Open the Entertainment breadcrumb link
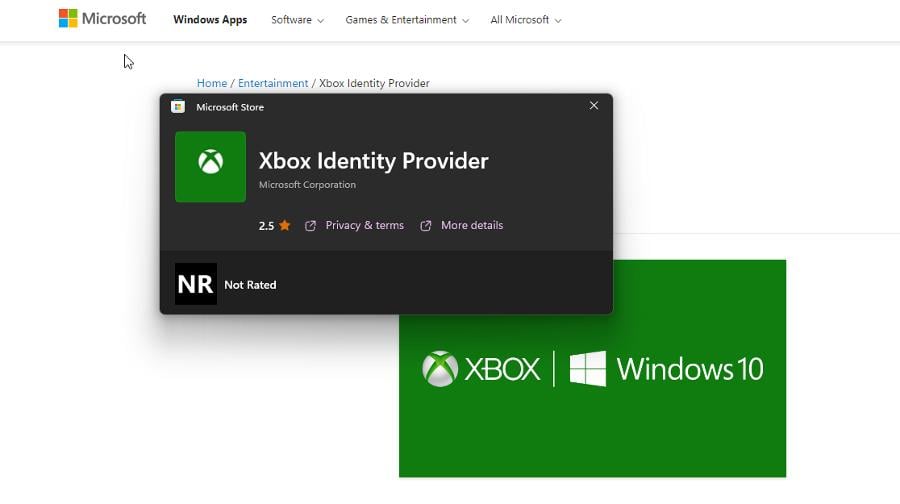 point(273,83)
